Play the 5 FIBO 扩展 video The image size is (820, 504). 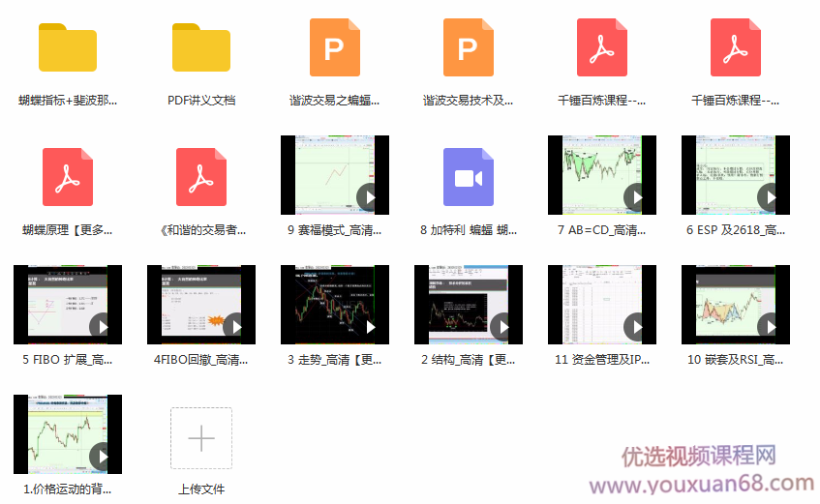(103, 327)
